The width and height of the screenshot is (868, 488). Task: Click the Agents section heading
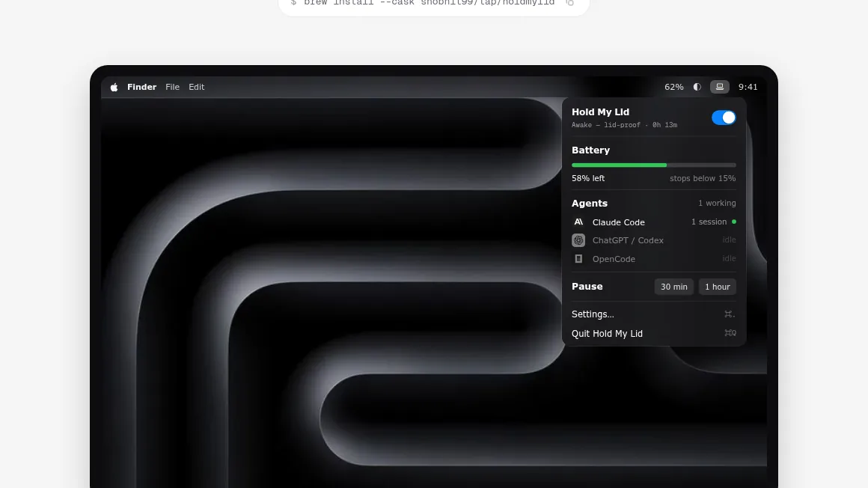point(590,204)
